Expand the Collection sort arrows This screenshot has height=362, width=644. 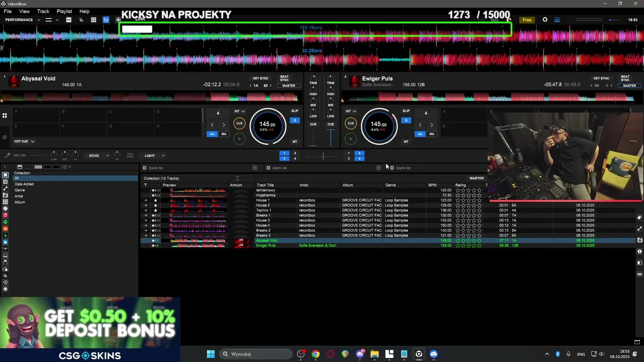237,178
